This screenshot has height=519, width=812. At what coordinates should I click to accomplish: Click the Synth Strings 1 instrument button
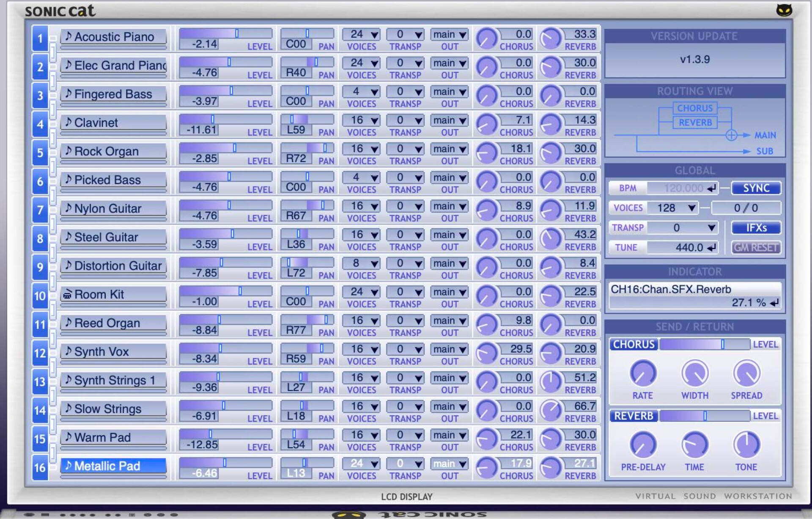[113, 380]
